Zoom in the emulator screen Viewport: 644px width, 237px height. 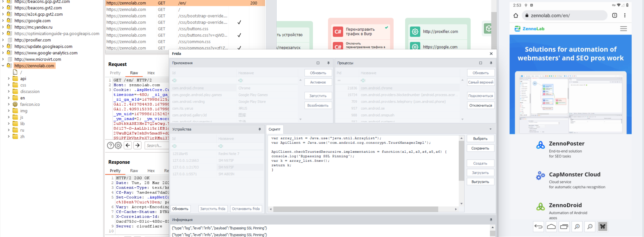577,226
